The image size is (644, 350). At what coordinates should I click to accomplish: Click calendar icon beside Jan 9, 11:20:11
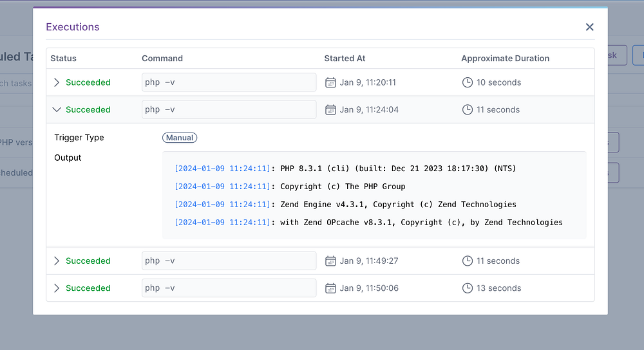[x=330, y=82]
